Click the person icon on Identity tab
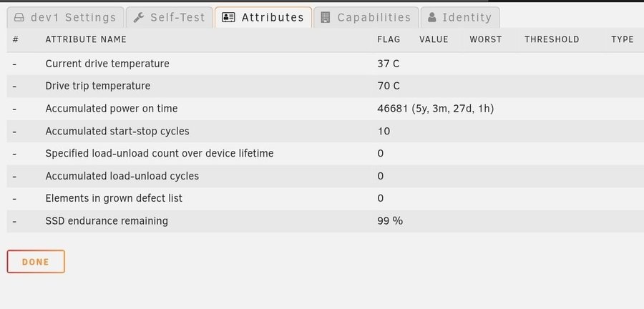 coord(431,17)
